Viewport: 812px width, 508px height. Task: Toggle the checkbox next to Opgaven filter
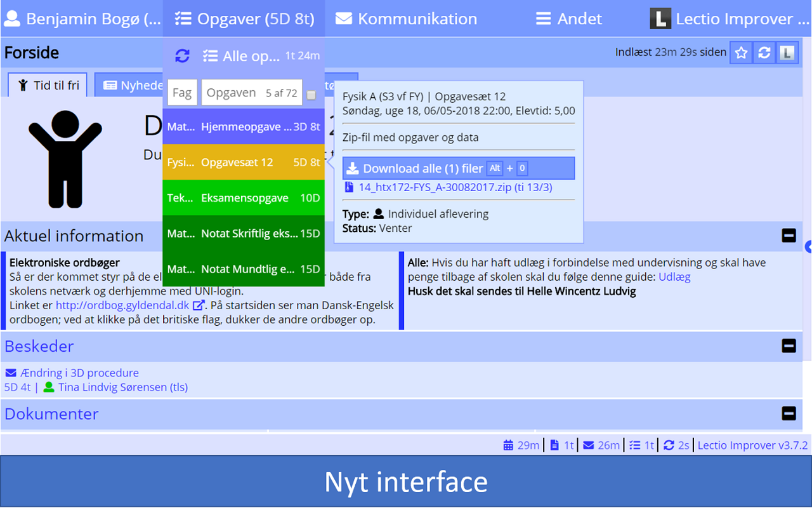tap(311, 95)
